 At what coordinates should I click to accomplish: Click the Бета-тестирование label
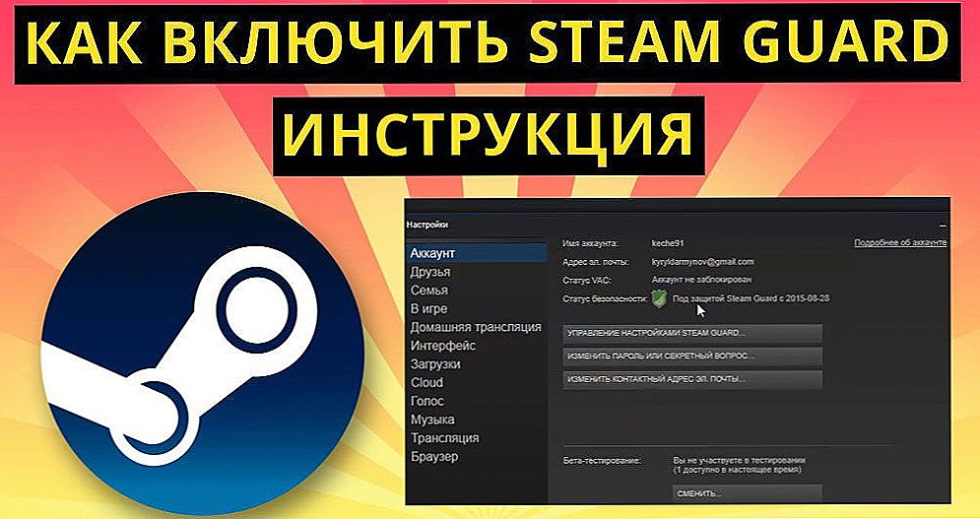[601, 460]
